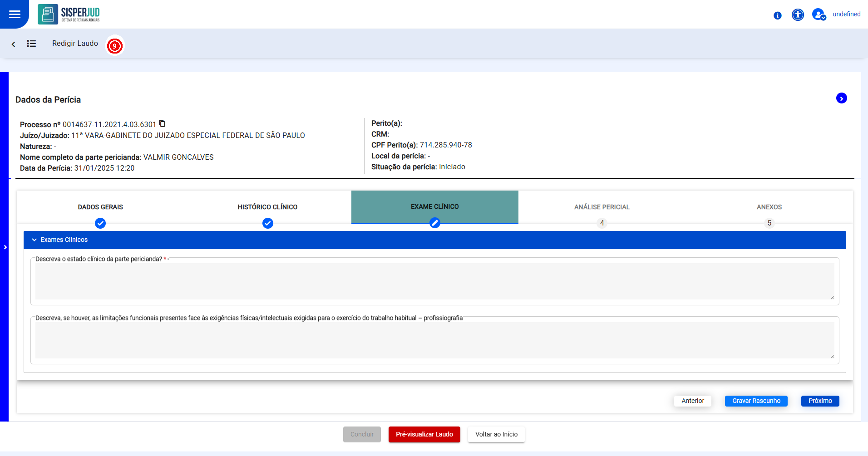This screenshot has height=456, width=868.
Task: Click the Exame Clínico pencil step icon
Action: click(435, 223)
